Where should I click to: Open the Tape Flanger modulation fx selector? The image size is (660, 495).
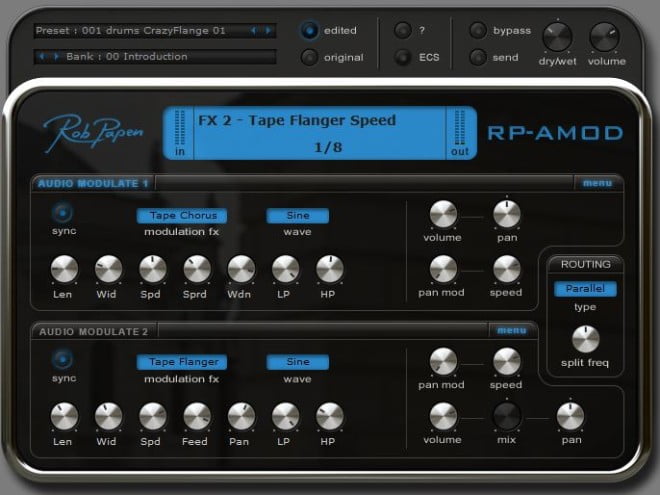[x=182, y=362]
